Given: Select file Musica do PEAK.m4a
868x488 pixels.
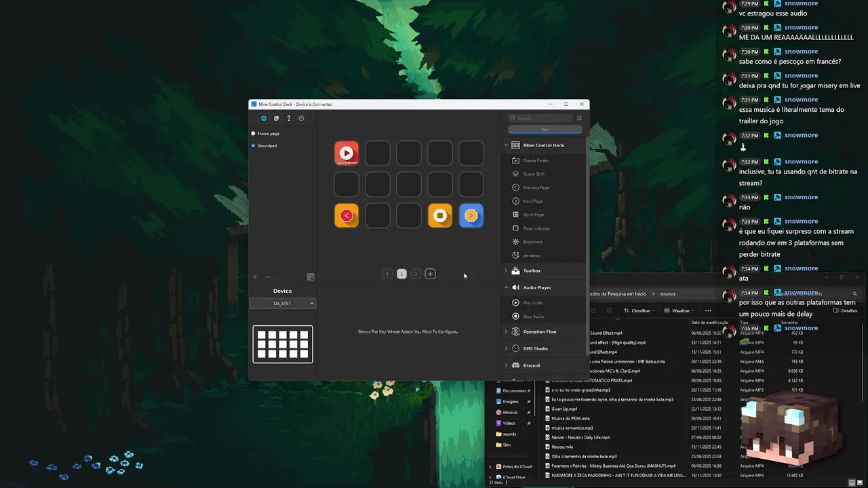Looking at the screenshot, I should tap(567, 418).
